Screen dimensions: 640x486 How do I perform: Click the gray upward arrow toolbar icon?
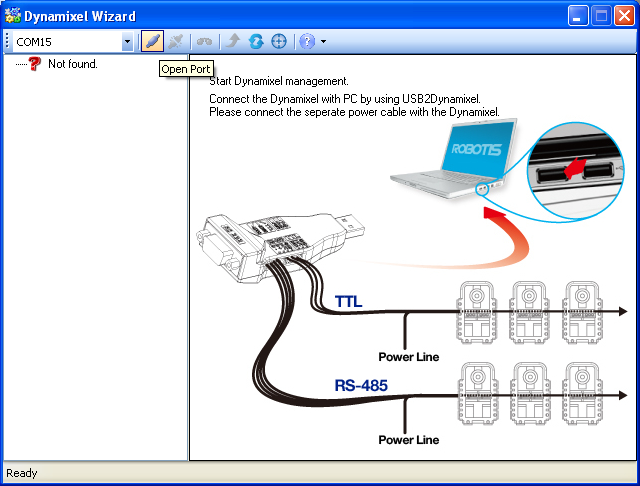click(x=232, y=41)
